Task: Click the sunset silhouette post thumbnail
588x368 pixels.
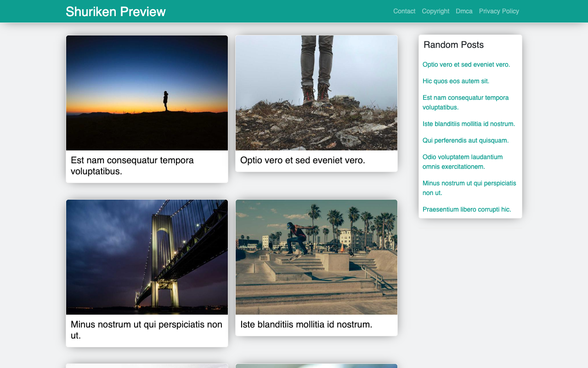Action: coord(147,92)
